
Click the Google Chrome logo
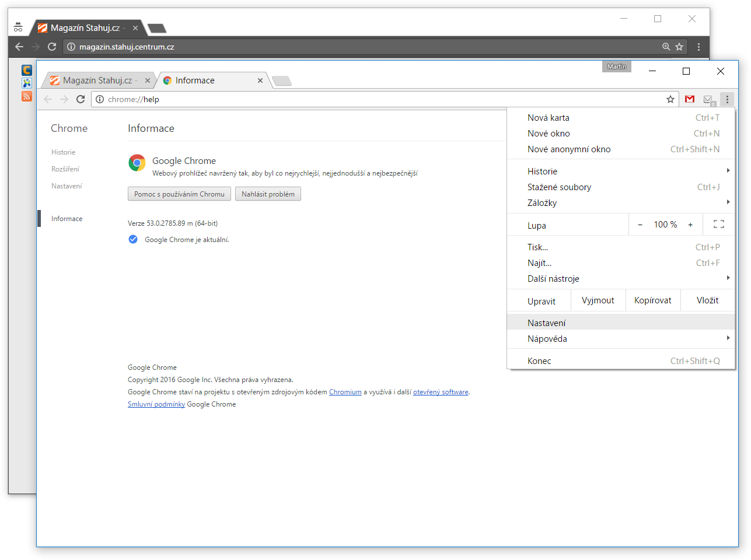click(137, 163)
